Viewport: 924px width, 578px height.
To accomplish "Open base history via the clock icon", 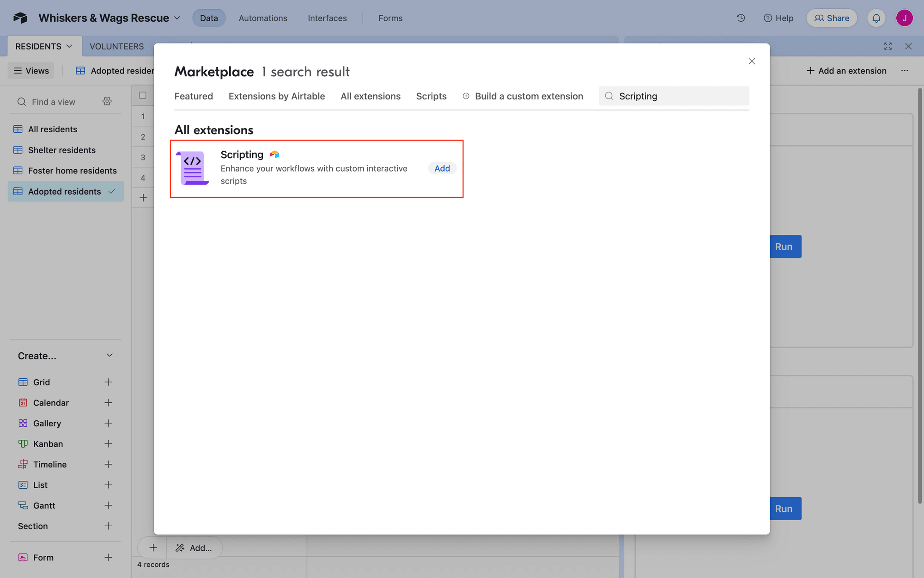I will point(740,18).
